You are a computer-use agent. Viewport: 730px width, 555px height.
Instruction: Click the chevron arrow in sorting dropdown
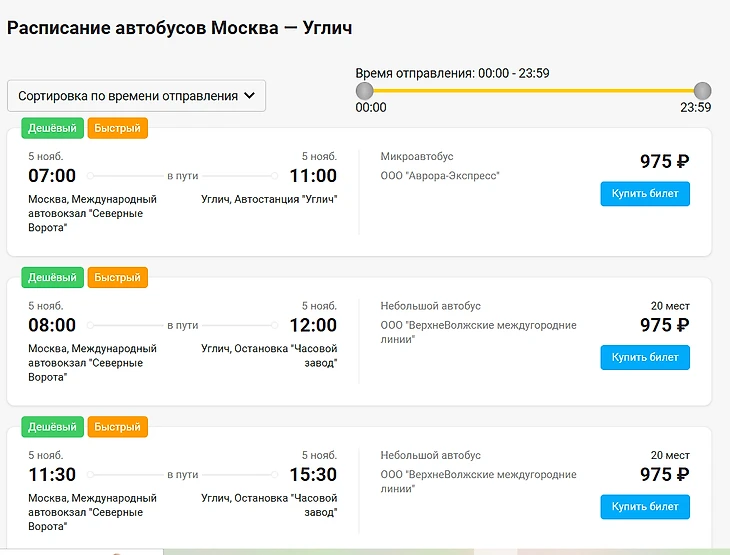pyautogui.click(x=250, y=95)
